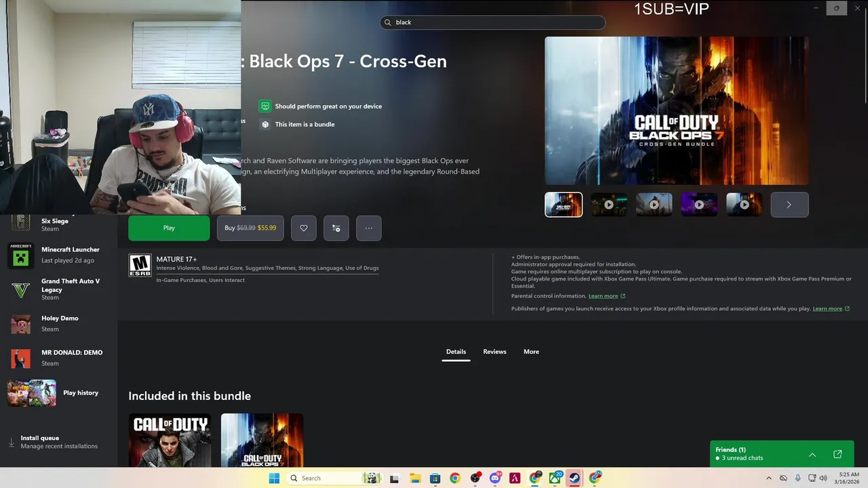Switch to the Reviews tab
The height and width of the screenshot is (488, 868).
coord(494,352)
